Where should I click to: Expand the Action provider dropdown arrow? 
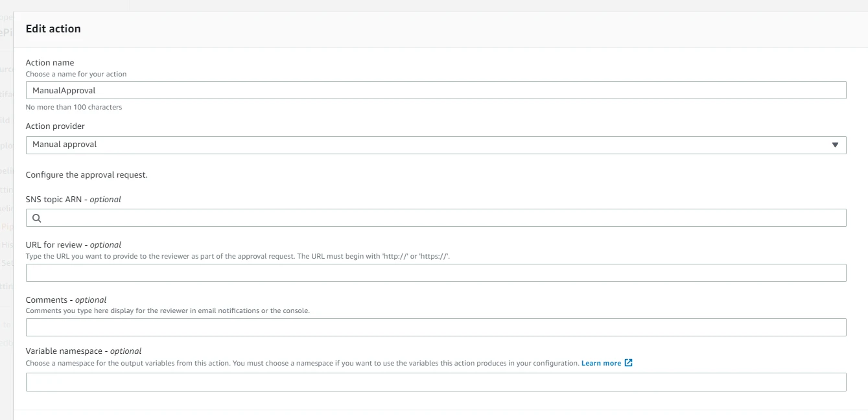(835, 145)
